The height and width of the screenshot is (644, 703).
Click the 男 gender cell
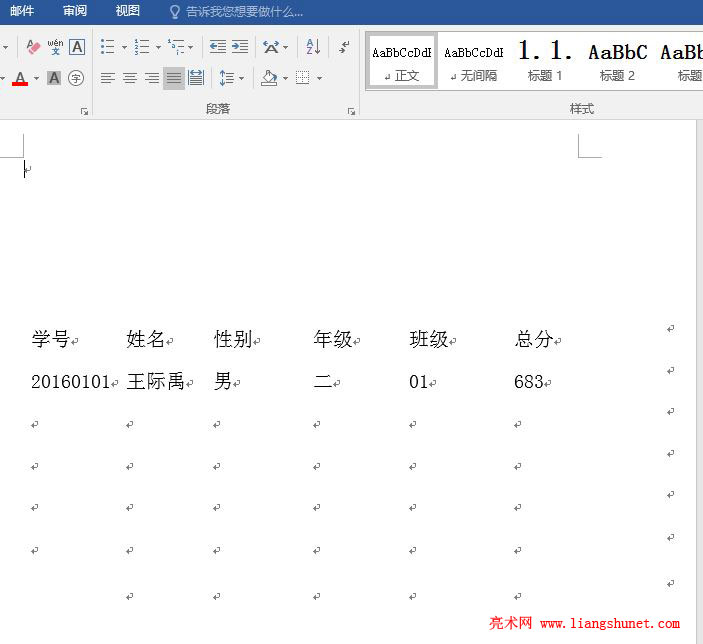pos(223,382)
